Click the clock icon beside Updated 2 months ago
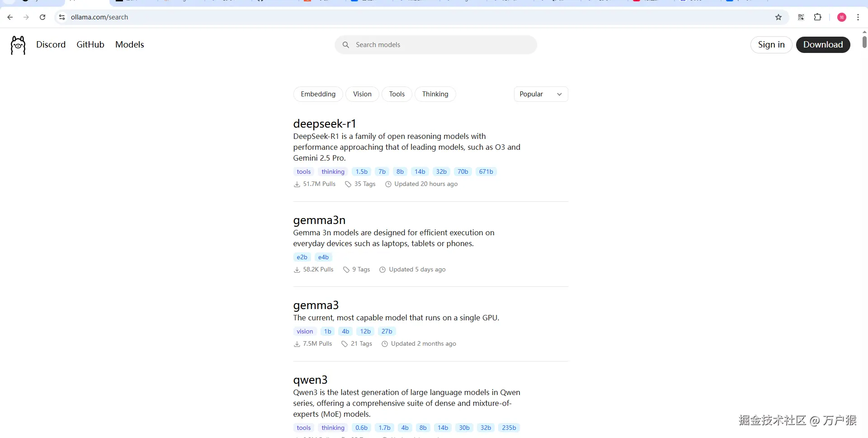This screenshot has width=868, height=438. point(385,344)
